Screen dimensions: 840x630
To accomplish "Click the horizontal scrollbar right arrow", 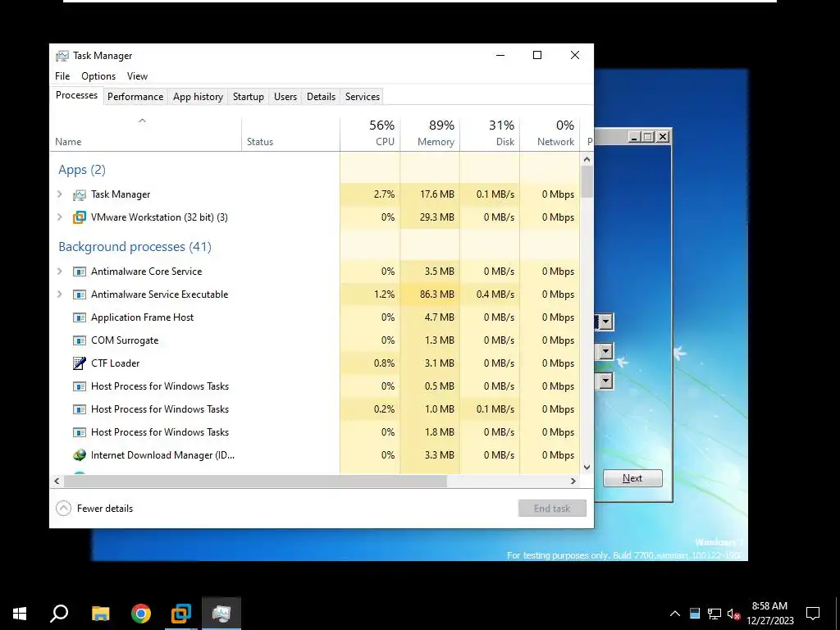I will [x=573, y=481].
